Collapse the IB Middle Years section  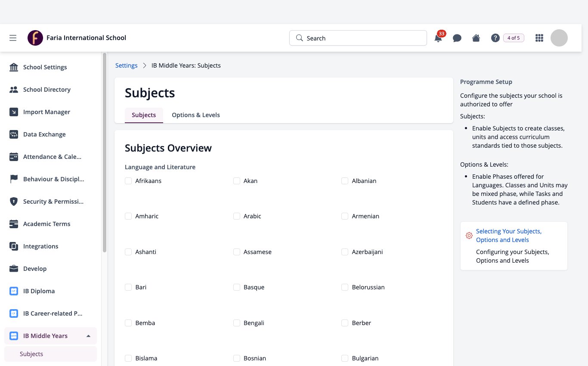(88, 336)
